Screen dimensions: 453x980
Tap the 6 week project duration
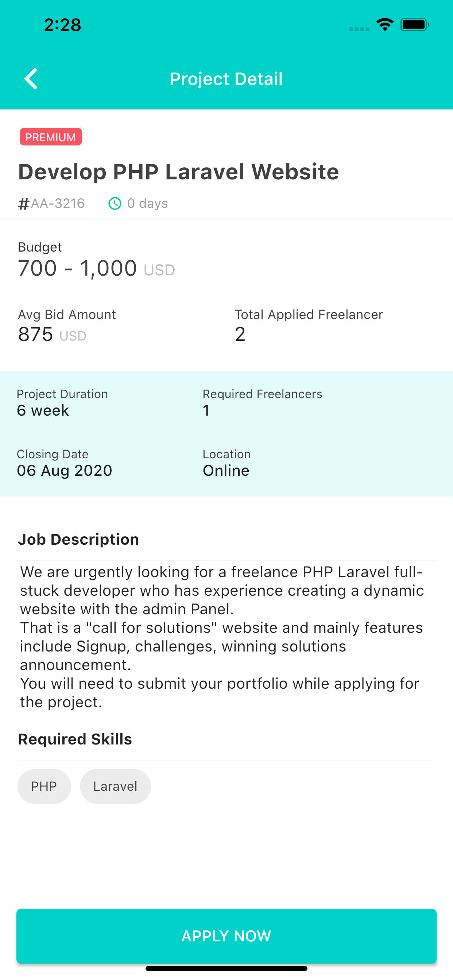tap(43, 411)
